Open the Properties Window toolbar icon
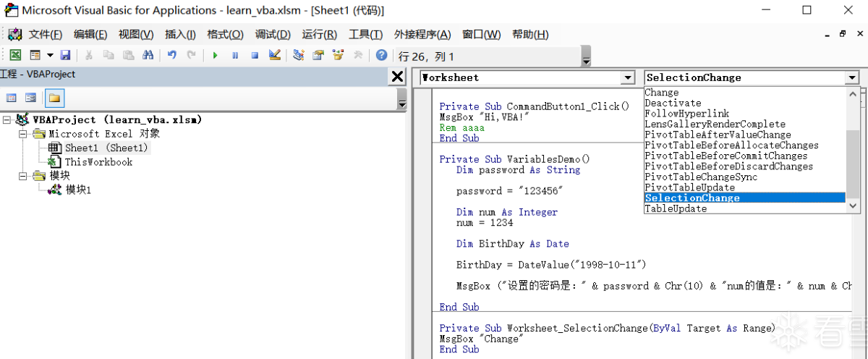 [318, 56]
